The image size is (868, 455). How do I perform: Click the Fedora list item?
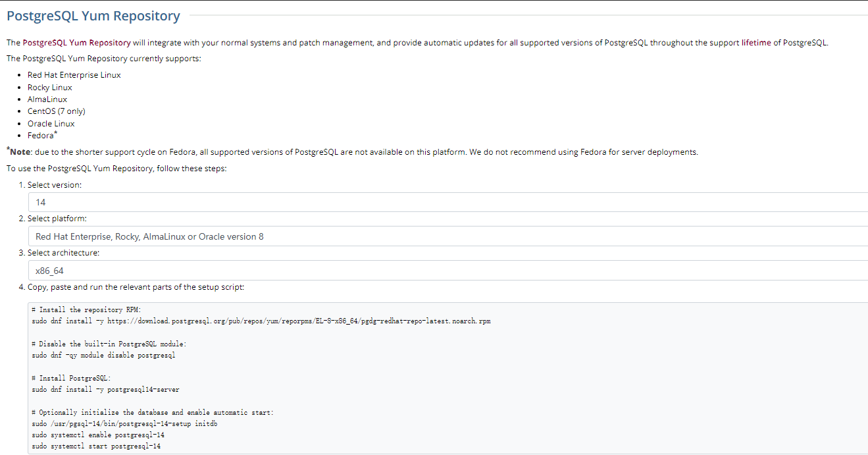[43, 135]
